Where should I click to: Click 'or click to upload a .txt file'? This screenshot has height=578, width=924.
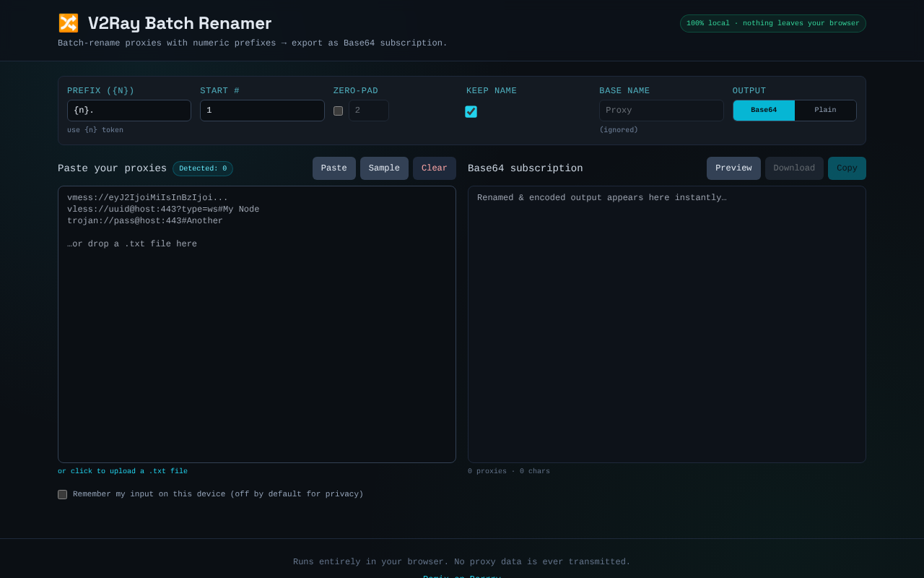point(123,471)
